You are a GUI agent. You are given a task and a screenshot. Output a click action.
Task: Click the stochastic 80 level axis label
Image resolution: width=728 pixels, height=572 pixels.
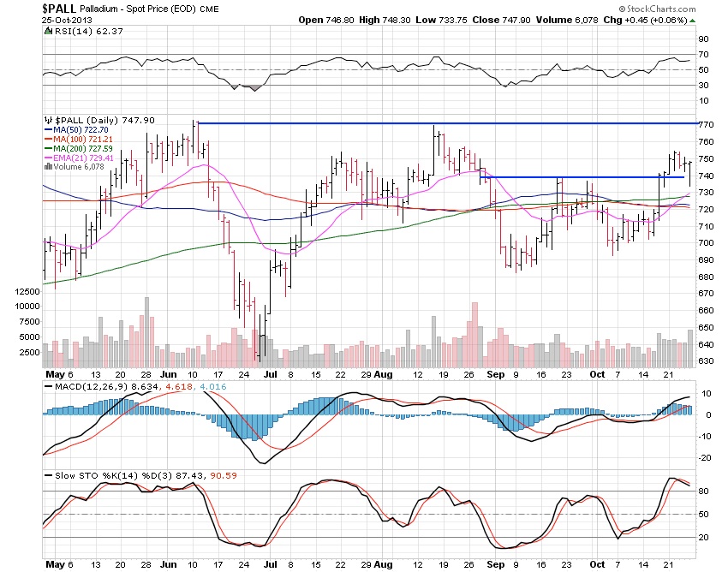(704, 492)
